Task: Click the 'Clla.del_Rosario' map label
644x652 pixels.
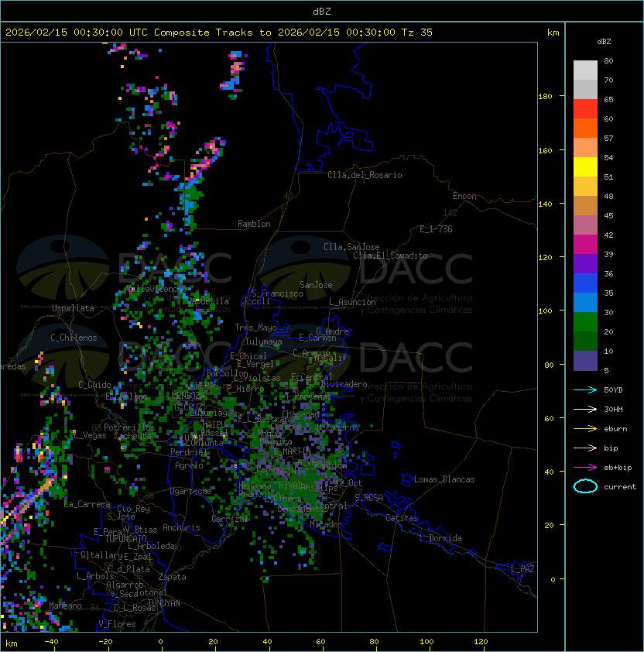Action: click(x=365, y=175)
